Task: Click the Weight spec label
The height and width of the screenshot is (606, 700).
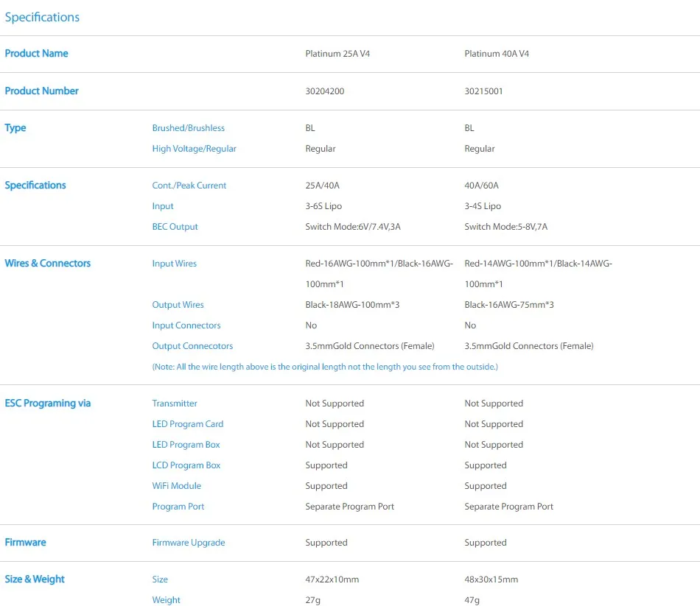Action: [x=166, y=600]
